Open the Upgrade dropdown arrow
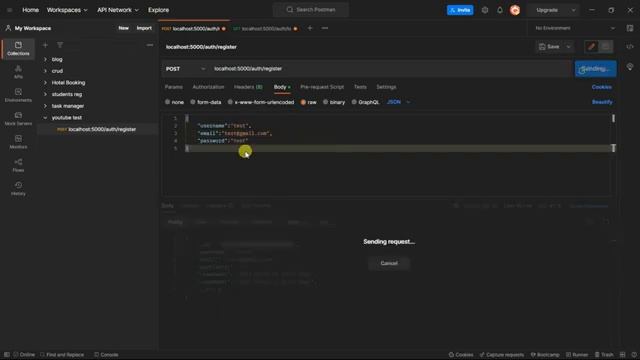640x360 pixels. (573, 10)
